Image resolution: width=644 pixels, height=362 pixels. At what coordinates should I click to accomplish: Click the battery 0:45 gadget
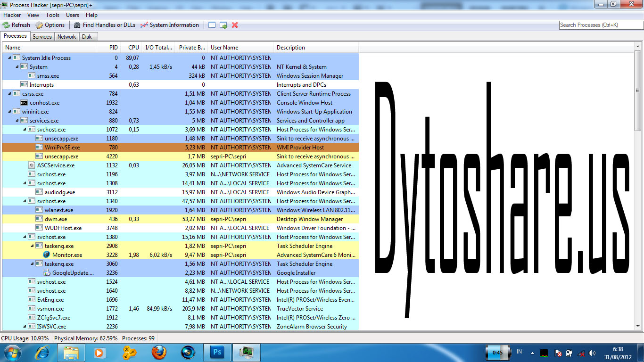(497, 353)
